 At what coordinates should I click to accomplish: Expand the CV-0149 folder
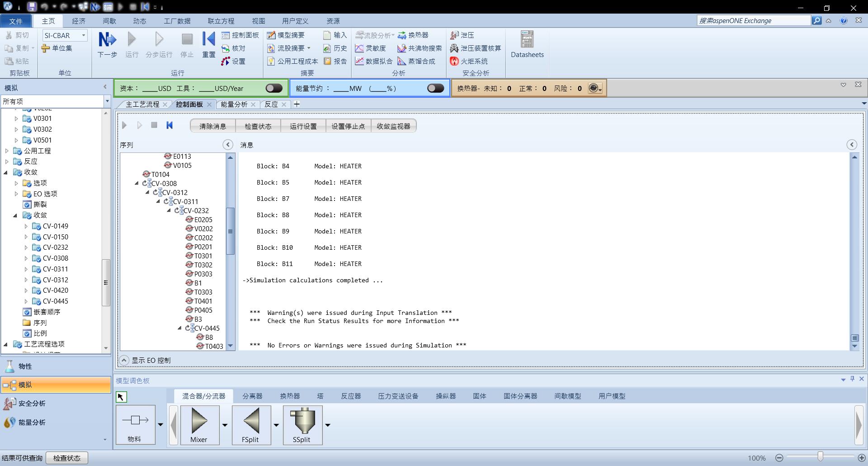(26, 226)
